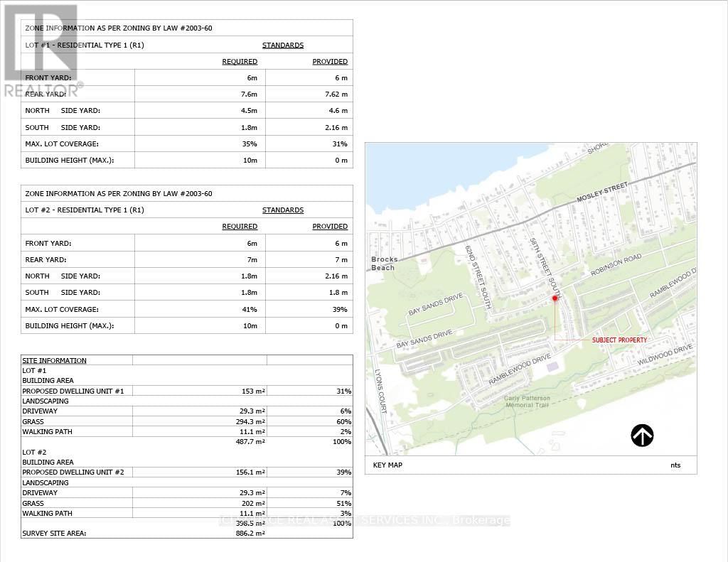
Task: Select Lot #1 rear yard provided "7.62 m"
Action: pos(336,94)
